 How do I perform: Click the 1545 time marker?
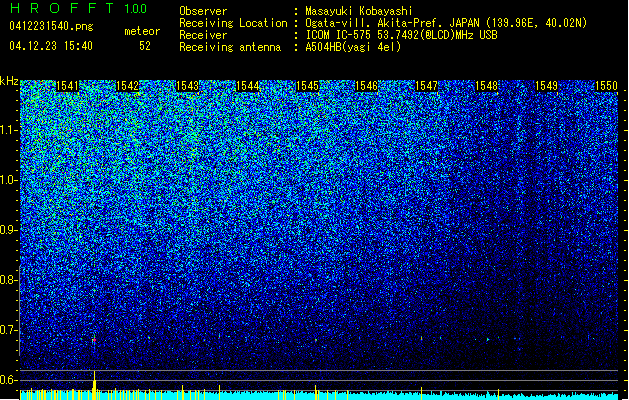[x=307, y=86]
